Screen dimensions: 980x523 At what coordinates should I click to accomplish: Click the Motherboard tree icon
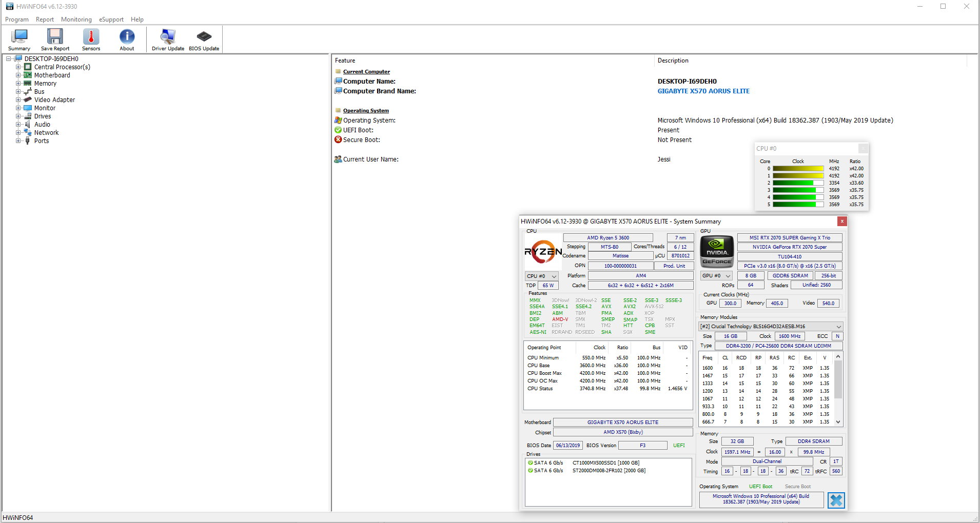click(x=28, y=75)
